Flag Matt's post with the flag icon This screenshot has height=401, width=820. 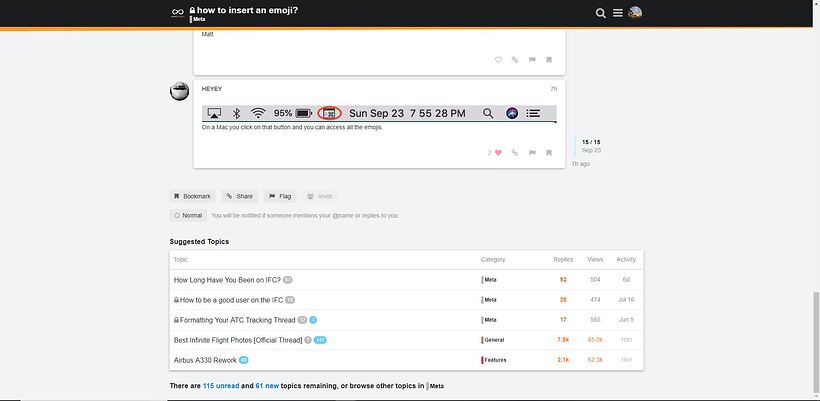pyautogui.click(x=532, y=60)
